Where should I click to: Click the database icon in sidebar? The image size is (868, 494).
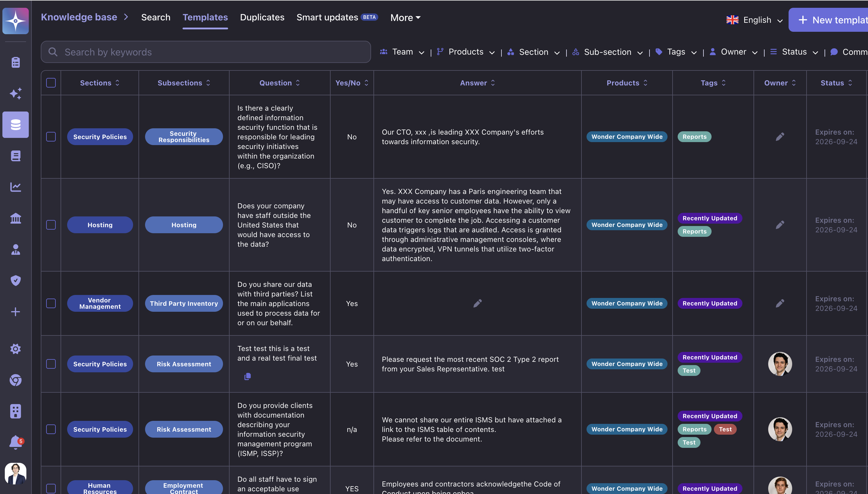point(16,125)
